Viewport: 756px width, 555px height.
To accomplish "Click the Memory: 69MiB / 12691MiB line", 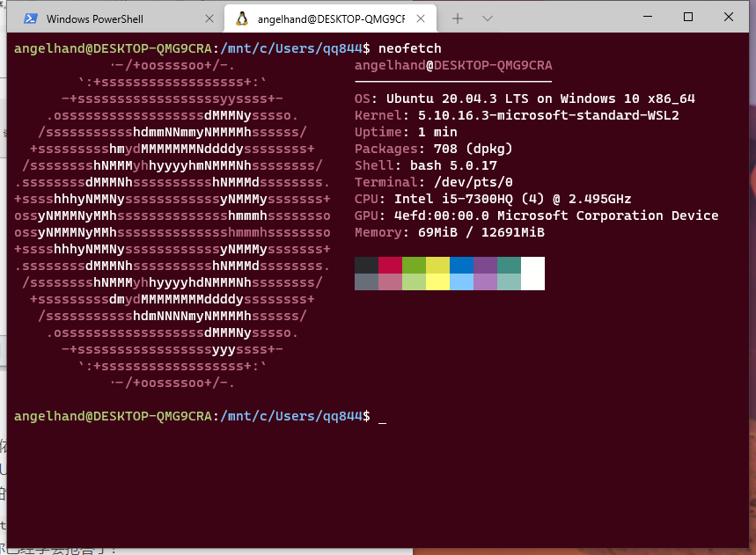I will pyautogui.click(x=450, y=232).
